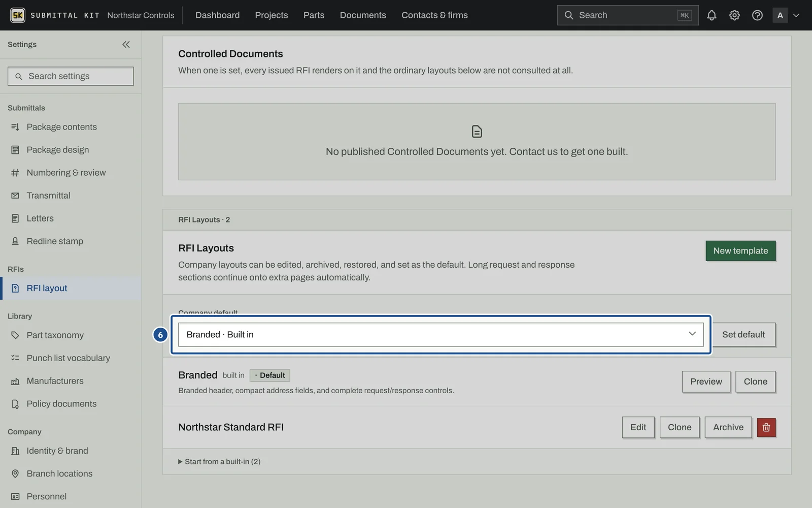Click the New template button
This screenshot has height=508, width=812.
[740, 250]
